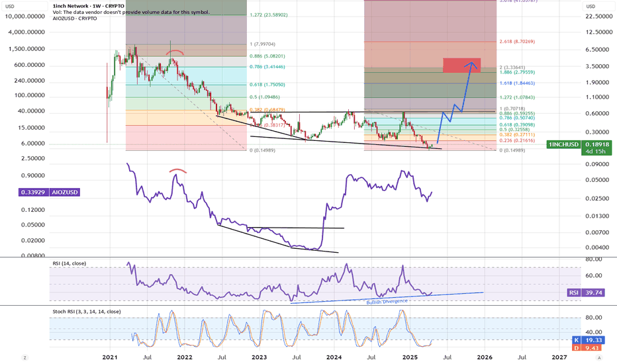Click the 12.50000 right price scale value
617x364 pixels.
(x=598, y=32)
